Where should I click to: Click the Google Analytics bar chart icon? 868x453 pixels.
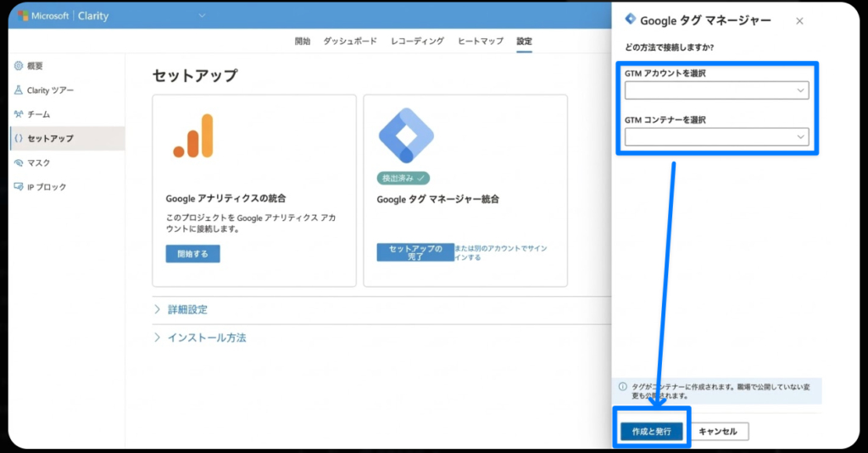point(193,135)
